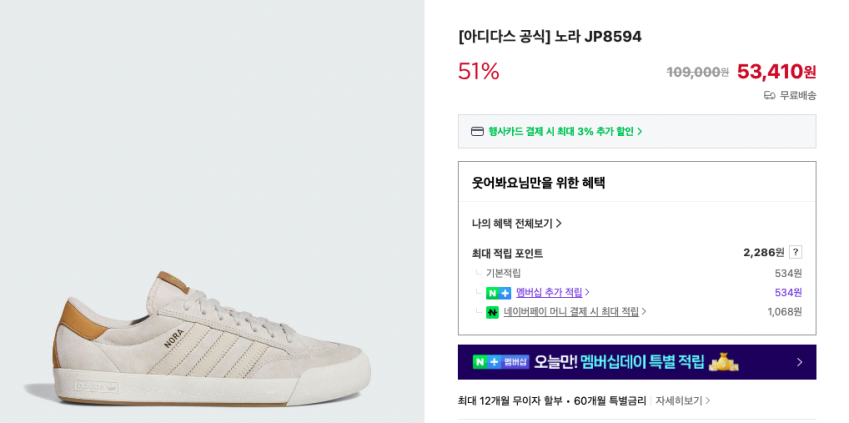Click the N+ membership badge icon

point(498,293)
